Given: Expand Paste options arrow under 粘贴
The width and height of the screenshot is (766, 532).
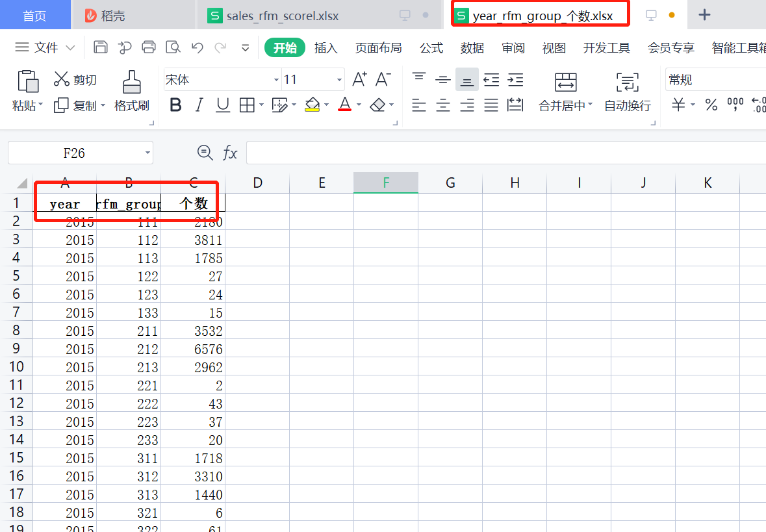Looking at the screenshot, I should pos(40,105).
